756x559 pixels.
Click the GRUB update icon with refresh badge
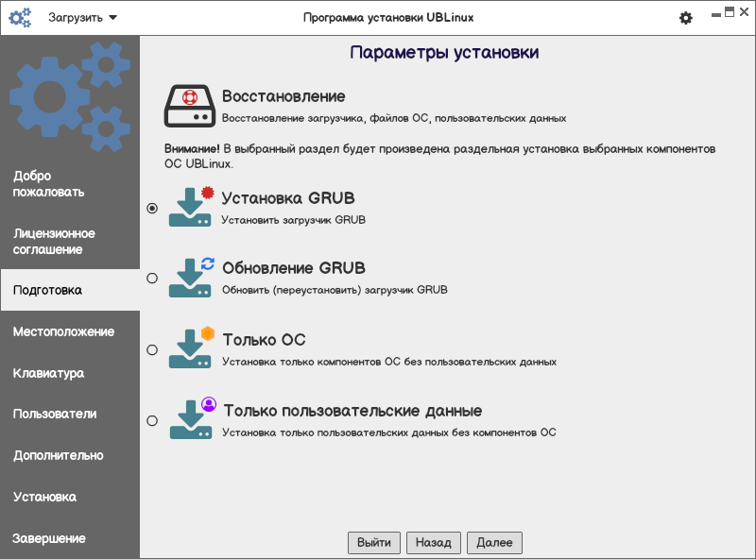[x=192, y=277]
